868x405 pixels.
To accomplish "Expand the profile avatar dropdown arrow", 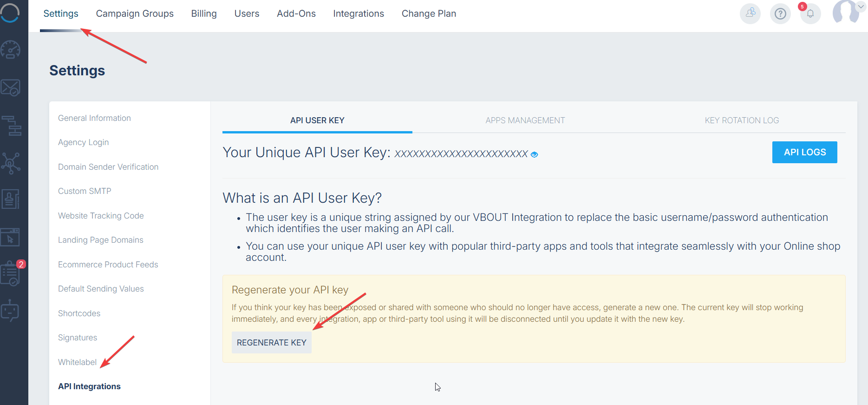I will (x=861, y=7).
